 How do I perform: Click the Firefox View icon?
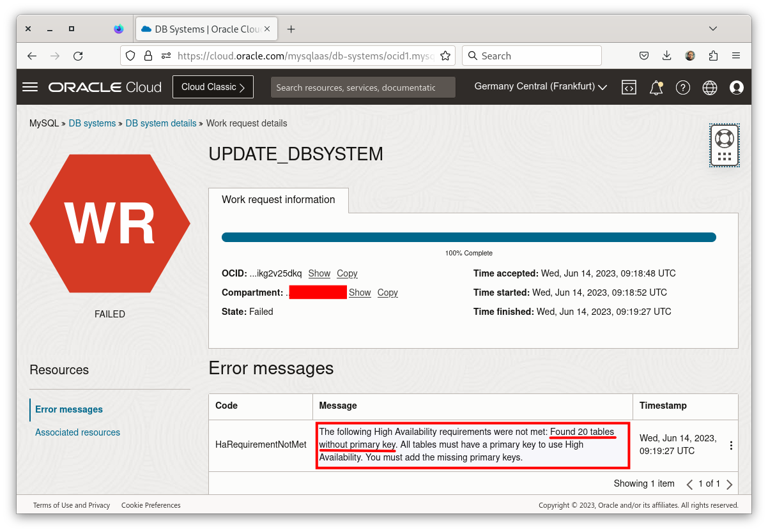pos(118,29)
